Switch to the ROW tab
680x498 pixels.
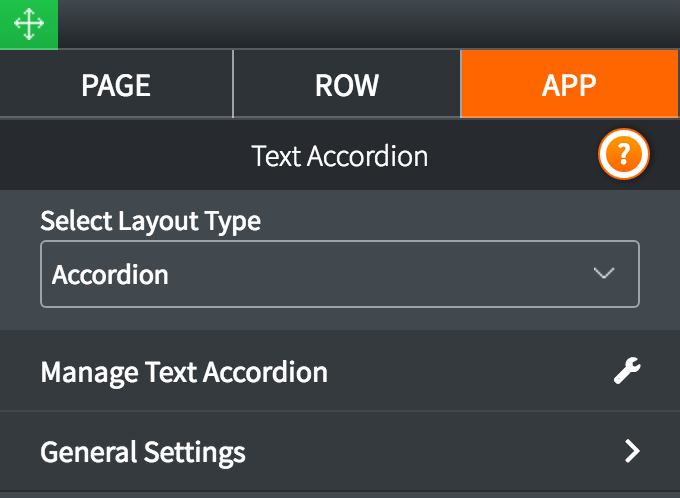click(347, 84)
